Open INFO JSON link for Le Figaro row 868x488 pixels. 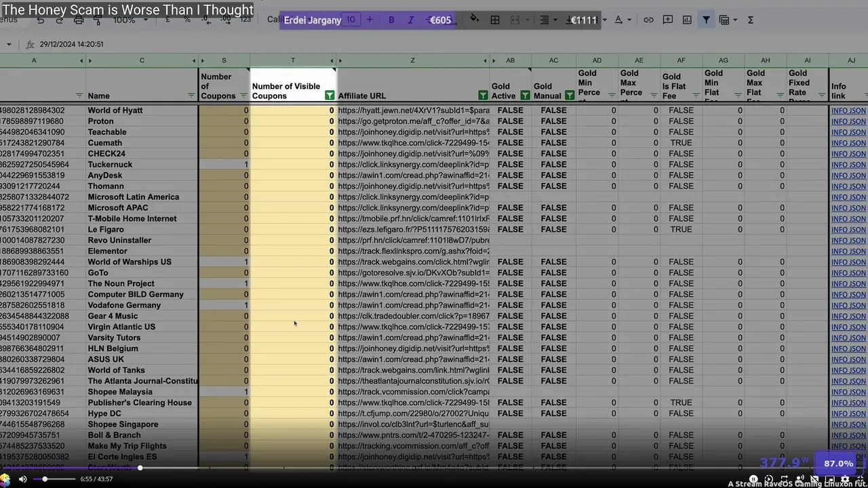(x=848, y=230)
